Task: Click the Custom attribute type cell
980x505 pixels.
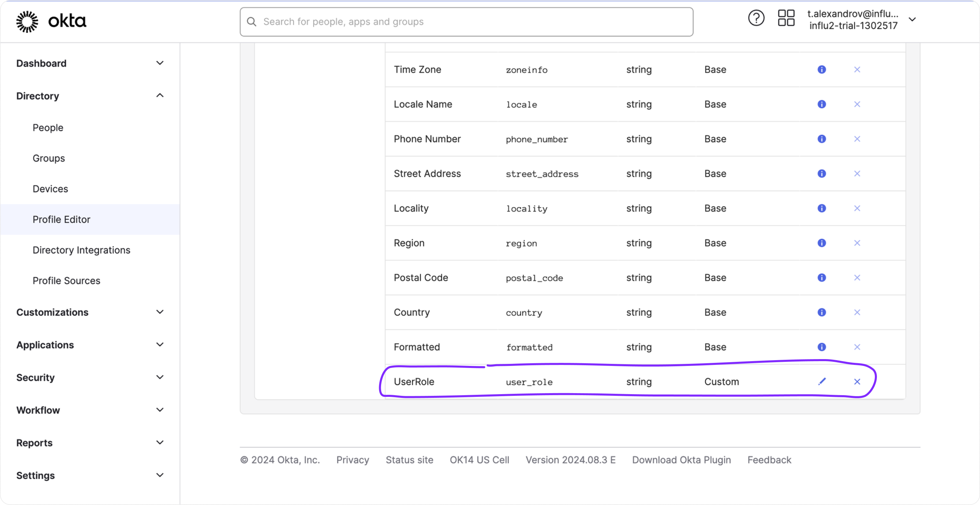Action: pos(722,382)
